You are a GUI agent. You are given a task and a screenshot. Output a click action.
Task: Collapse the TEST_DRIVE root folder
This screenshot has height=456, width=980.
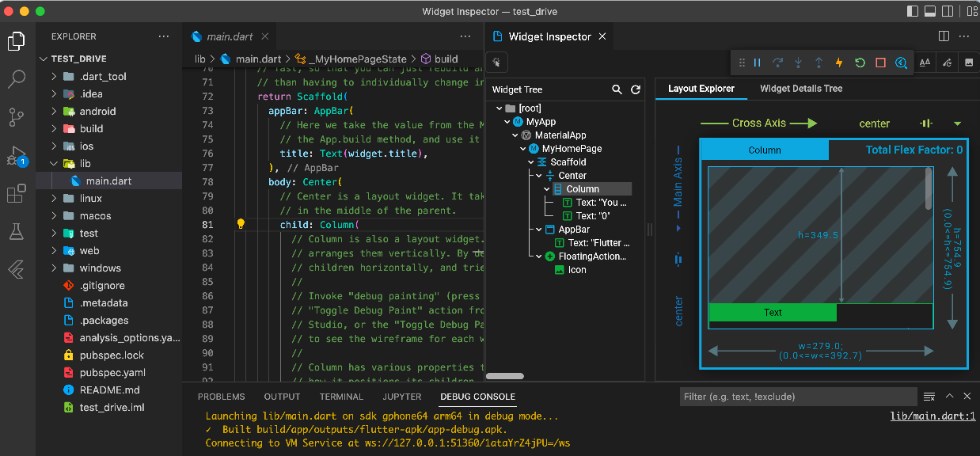point(44,59)
